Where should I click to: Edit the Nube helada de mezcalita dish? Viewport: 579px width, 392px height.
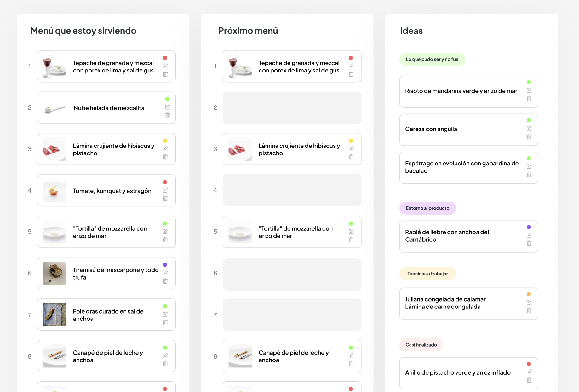[168, 107]
